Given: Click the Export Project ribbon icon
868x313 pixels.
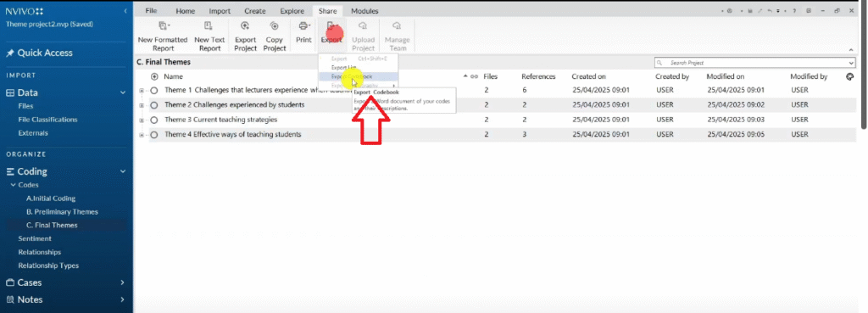Looking at the screenshot, I should (x=245, y=25).
